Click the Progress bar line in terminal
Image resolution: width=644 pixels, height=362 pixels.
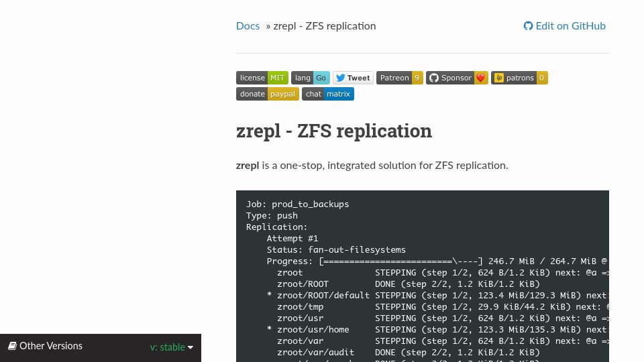pos(437,261)
